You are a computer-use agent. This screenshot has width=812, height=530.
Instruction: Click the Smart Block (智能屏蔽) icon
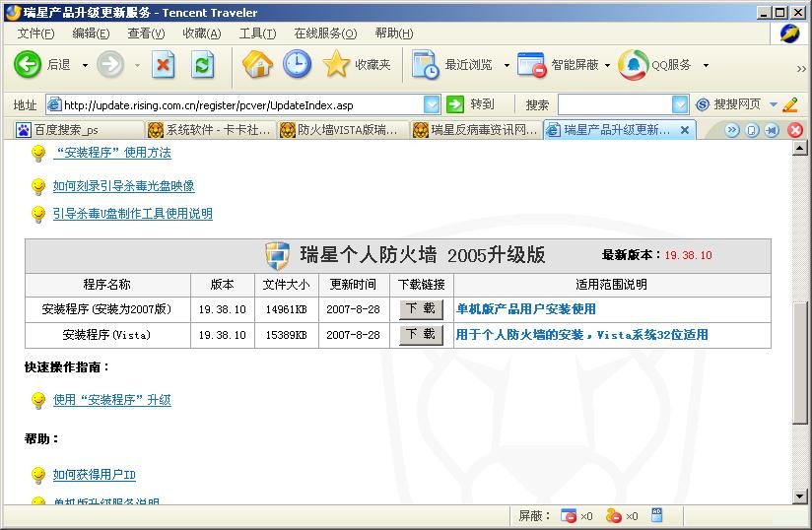pos(532,65)
